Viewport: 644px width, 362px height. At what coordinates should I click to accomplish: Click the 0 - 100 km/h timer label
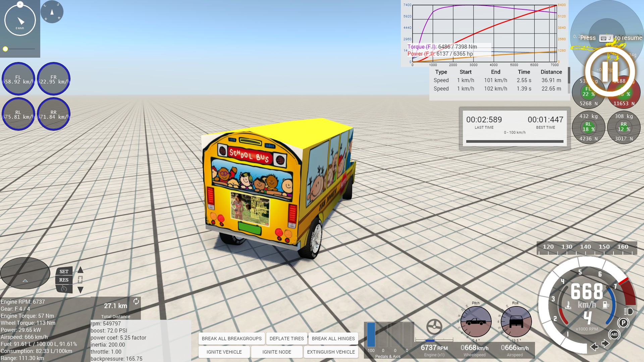pos(515,132)
